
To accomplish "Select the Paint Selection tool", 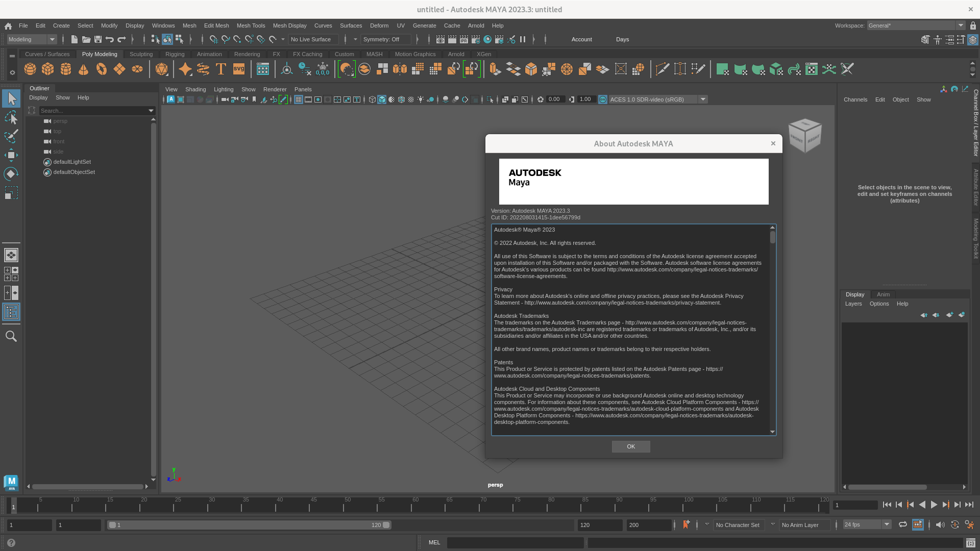I will click(x=11, y=136).
